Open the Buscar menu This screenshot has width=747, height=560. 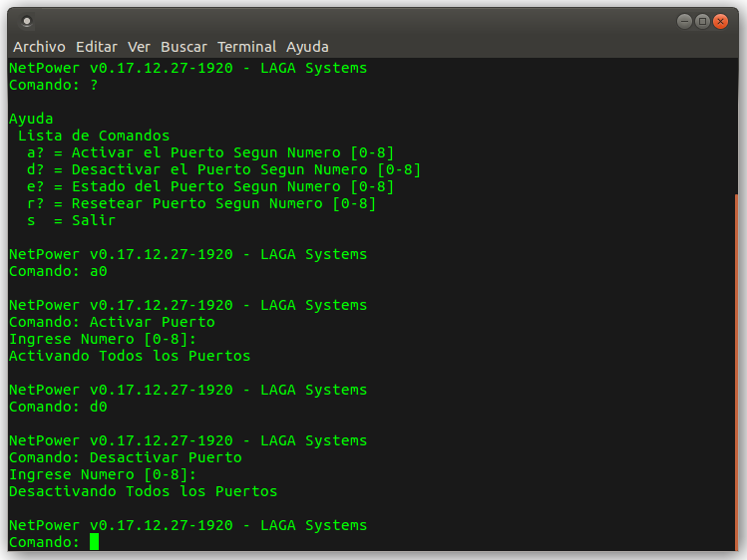click(184, 47)
